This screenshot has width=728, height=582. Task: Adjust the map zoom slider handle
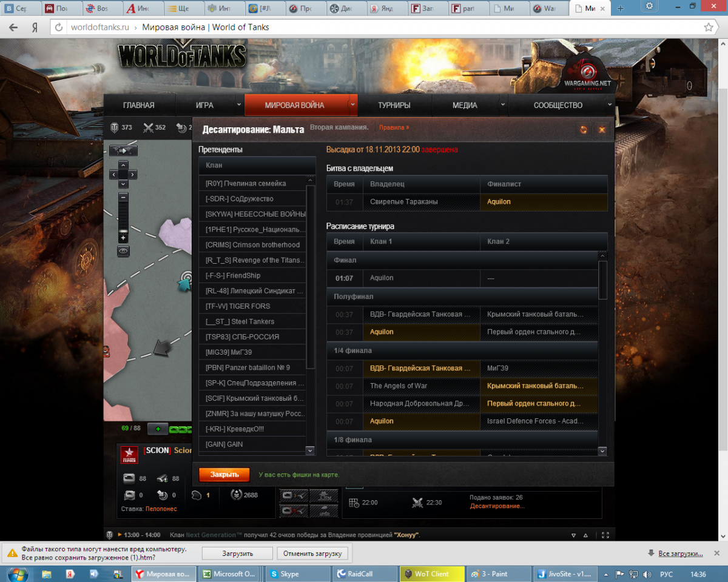click(x=123, y=231)
